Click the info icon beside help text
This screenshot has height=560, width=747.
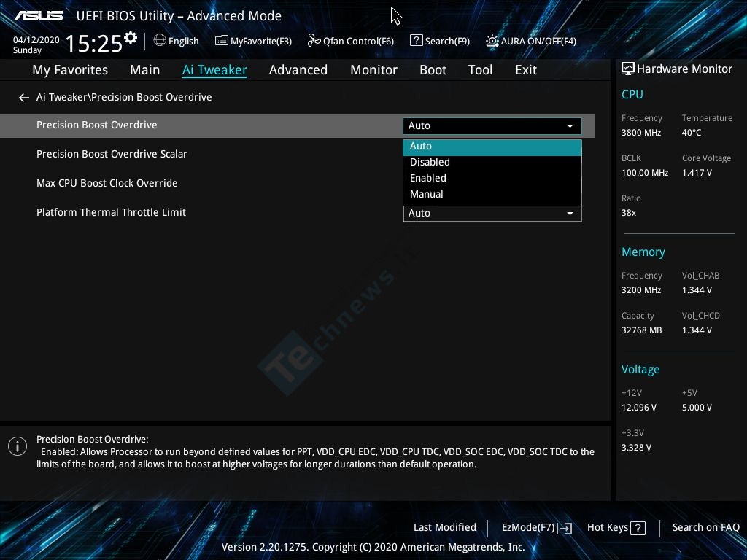(x=18, y=446)
